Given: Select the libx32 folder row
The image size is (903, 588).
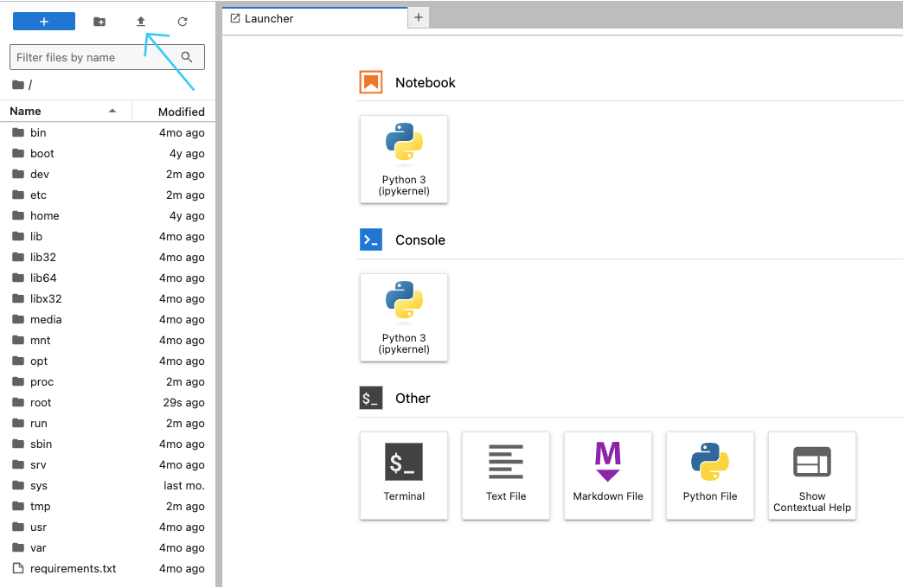Looking at the screenshot, I should point(108,298).
